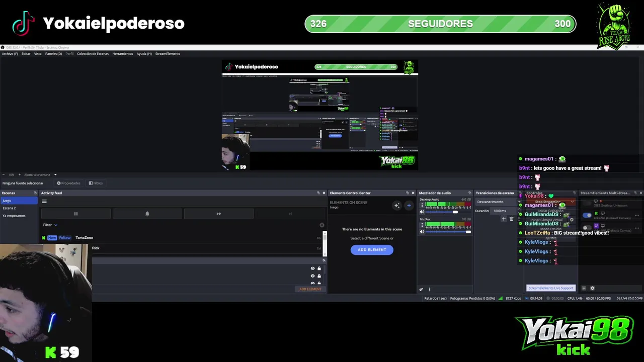Click StreamElements Live Support button

550,288
